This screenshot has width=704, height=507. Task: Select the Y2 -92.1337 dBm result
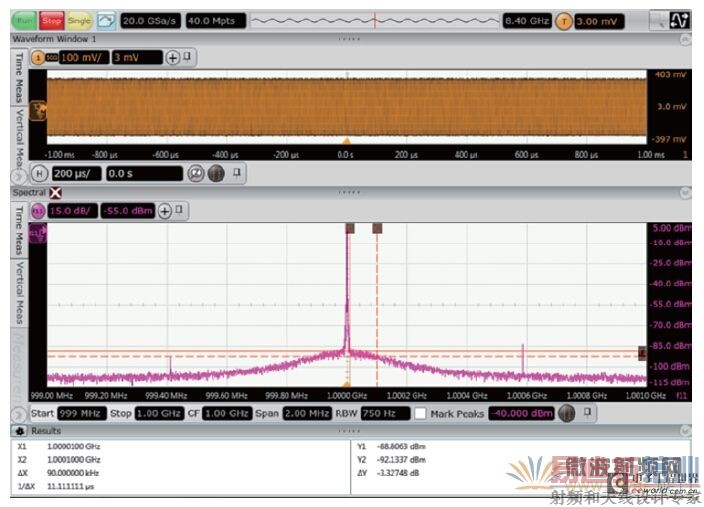click(391, 460)
